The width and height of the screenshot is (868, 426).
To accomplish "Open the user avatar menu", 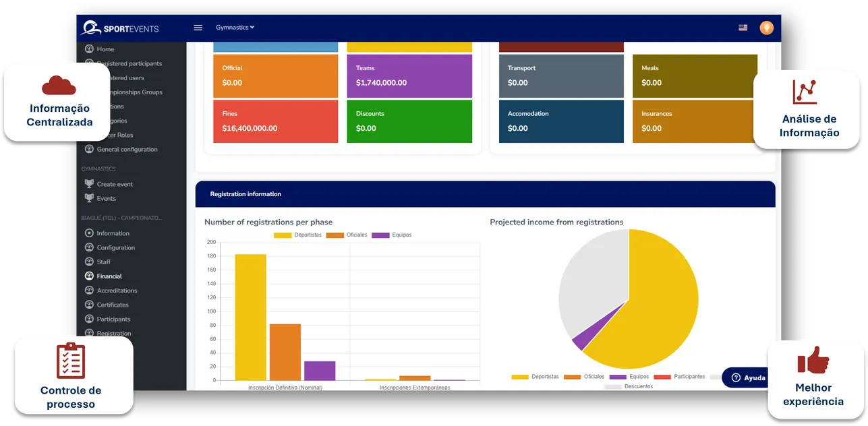I will tap(766, 28).
